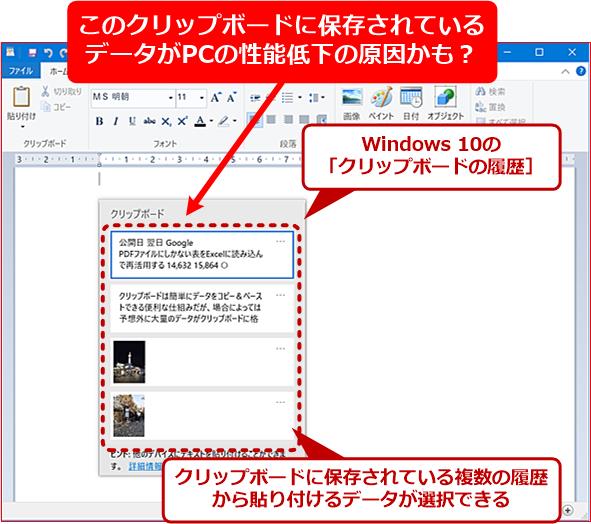Insert date and time with the 日付 icon

pos(411,97)
